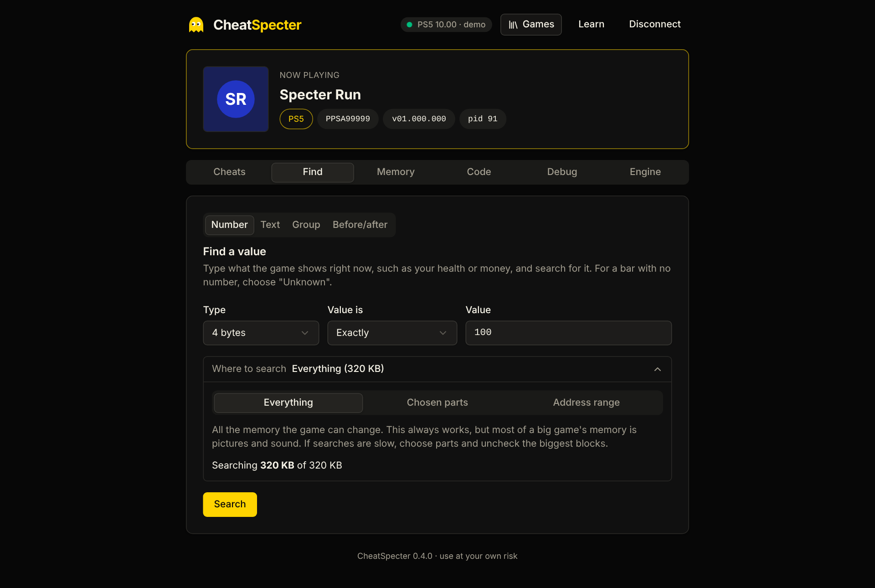Select the Number search mode
Image resolution: width=875 pixels, height=588 pixels.
(x=230, y=225)
